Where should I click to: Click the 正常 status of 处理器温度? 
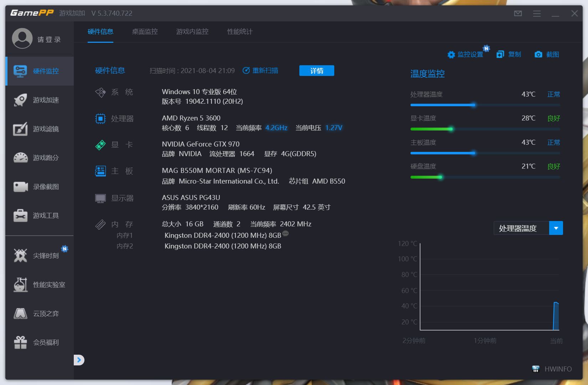point(554,94)
